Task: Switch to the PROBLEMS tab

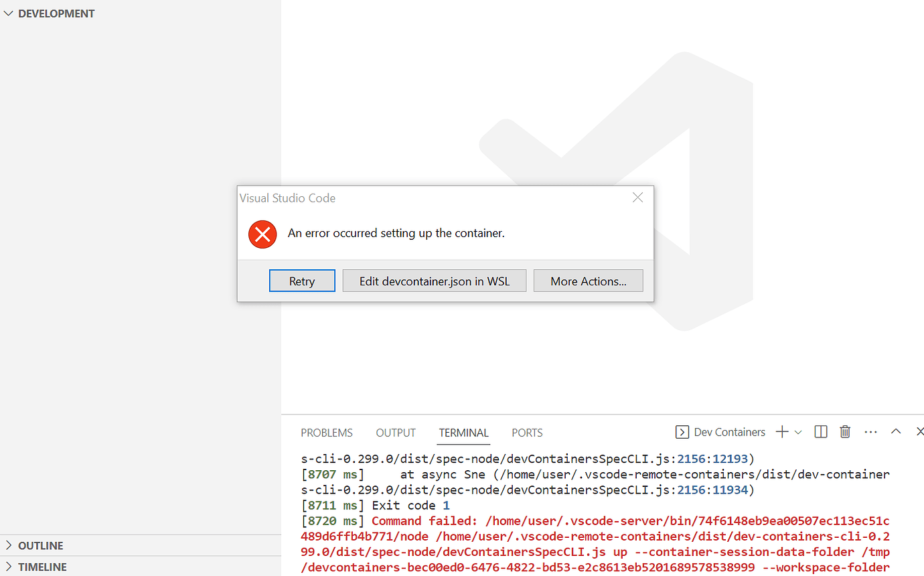Action: (326, 432)
